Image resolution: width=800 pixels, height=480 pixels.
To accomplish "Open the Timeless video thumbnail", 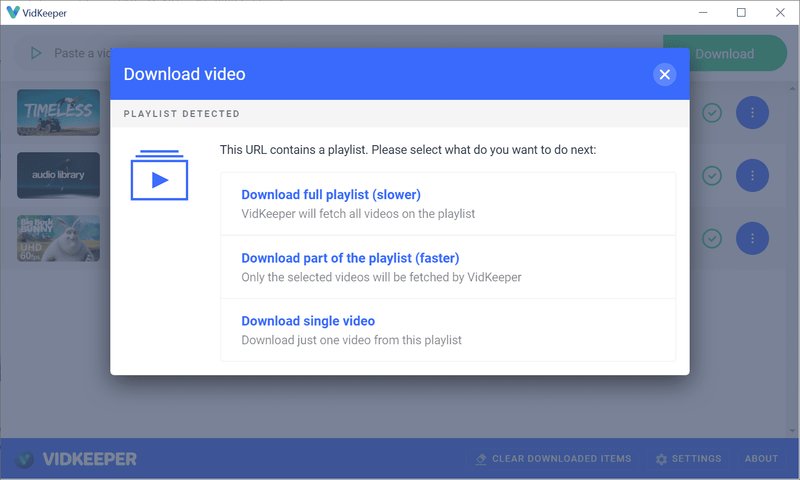I will click(x=59, y=112).
